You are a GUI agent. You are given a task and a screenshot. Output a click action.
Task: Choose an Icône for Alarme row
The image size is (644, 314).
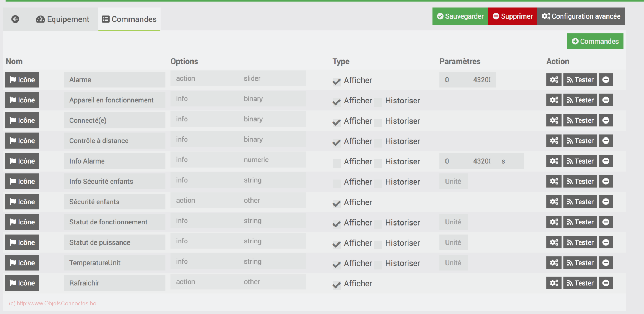[x=22, y=79]
